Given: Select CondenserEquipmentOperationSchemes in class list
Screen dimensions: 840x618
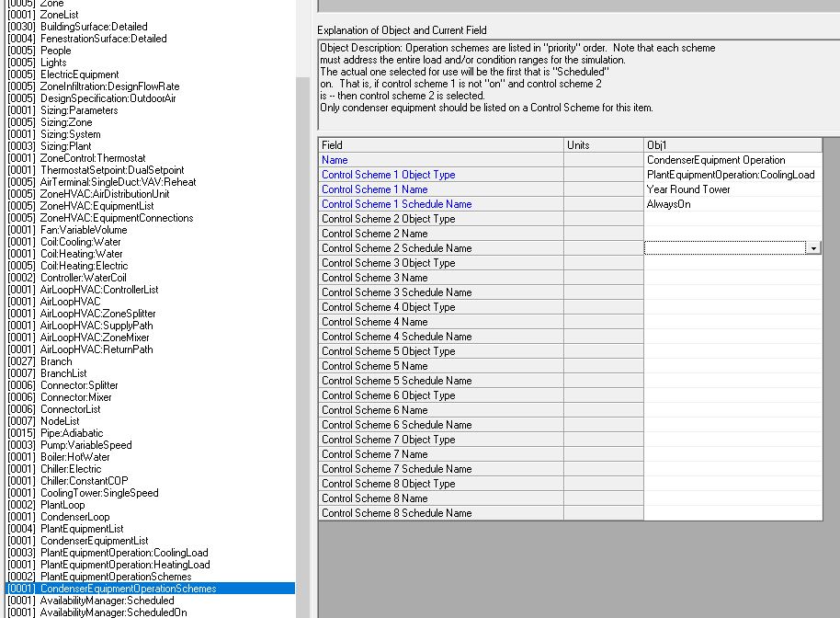Looking at the screenshot, I should click(x=128, y=589).
